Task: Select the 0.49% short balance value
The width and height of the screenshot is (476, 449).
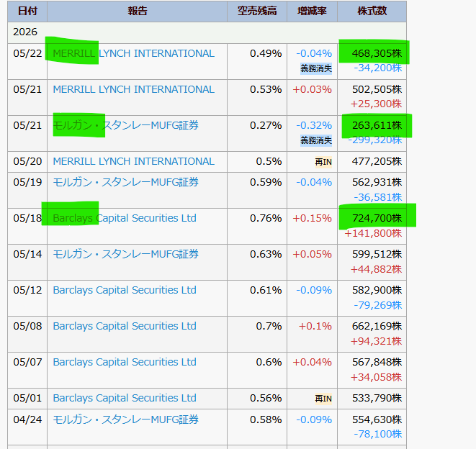Action: 266,53
